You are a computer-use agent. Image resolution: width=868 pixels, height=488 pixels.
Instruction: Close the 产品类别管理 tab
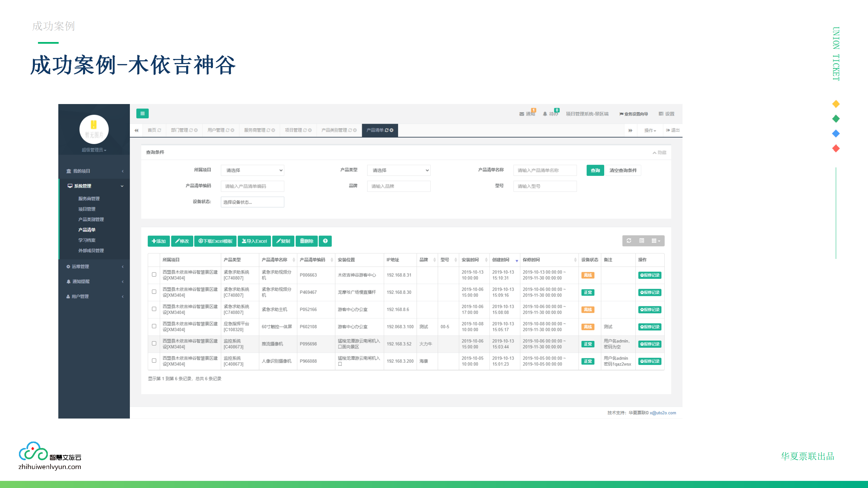(x=355, y=130)
